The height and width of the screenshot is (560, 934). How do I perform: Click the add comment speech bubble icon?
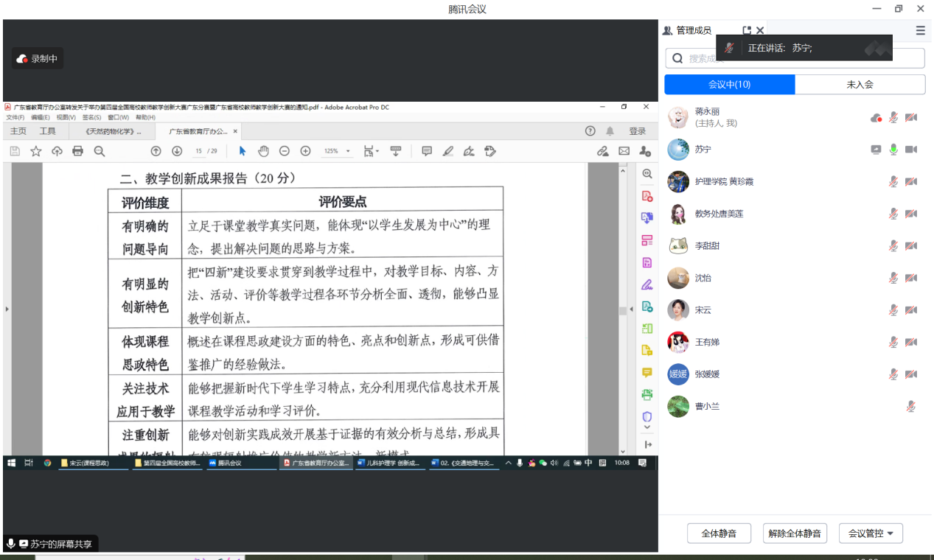[x=427, y=151]
